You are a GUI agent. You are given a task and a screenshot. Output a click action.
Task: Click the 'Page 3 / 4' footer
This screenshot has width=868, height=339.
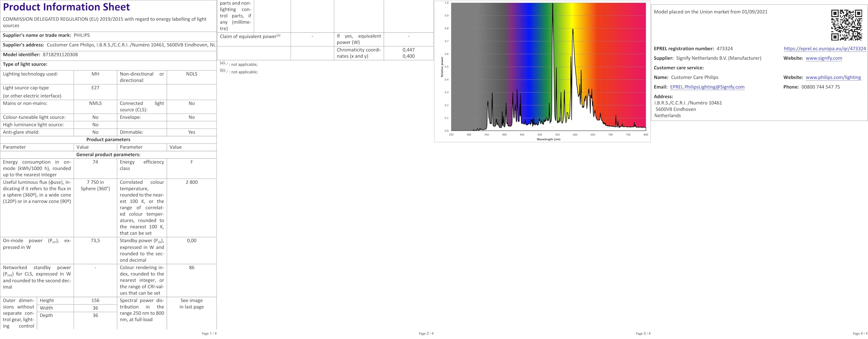tap(643, 334)
